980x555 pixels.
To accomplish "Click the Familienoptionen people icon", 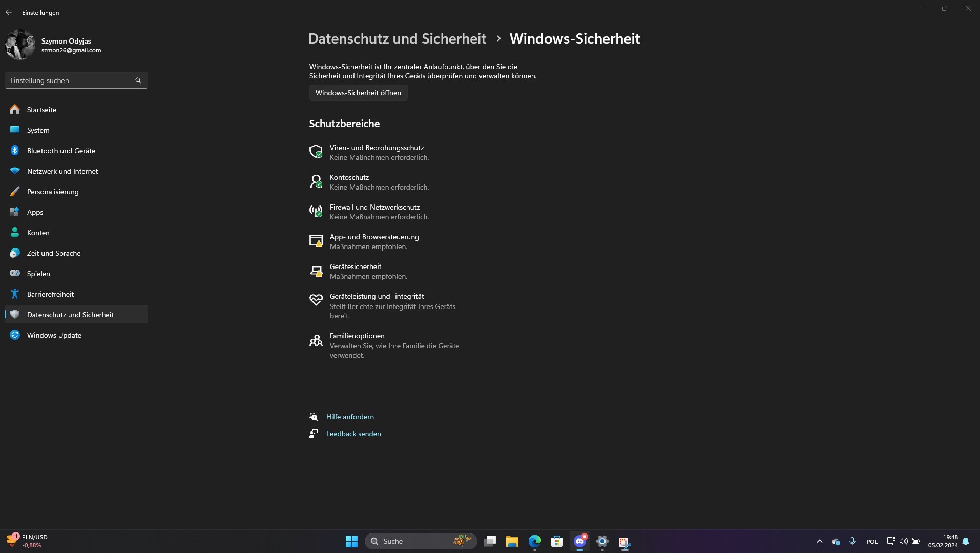I will (x=316, y=340).
